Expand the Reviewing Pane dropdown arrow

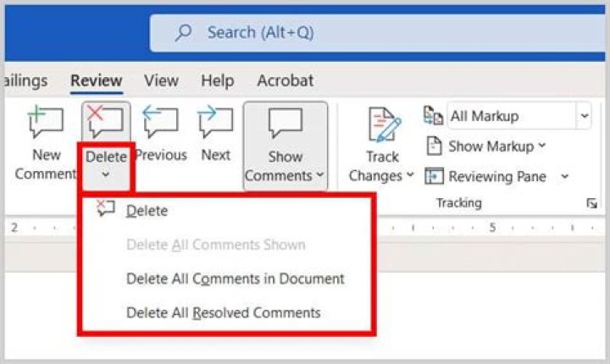coord(564,177)
